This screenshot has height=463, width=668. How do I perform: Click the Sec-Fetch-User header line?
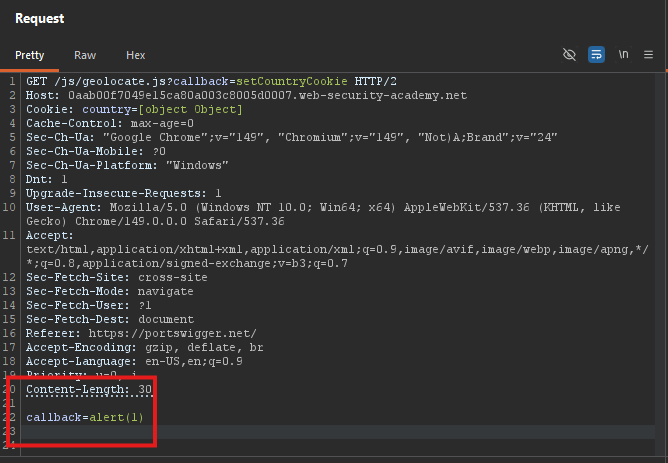(89, 305)
